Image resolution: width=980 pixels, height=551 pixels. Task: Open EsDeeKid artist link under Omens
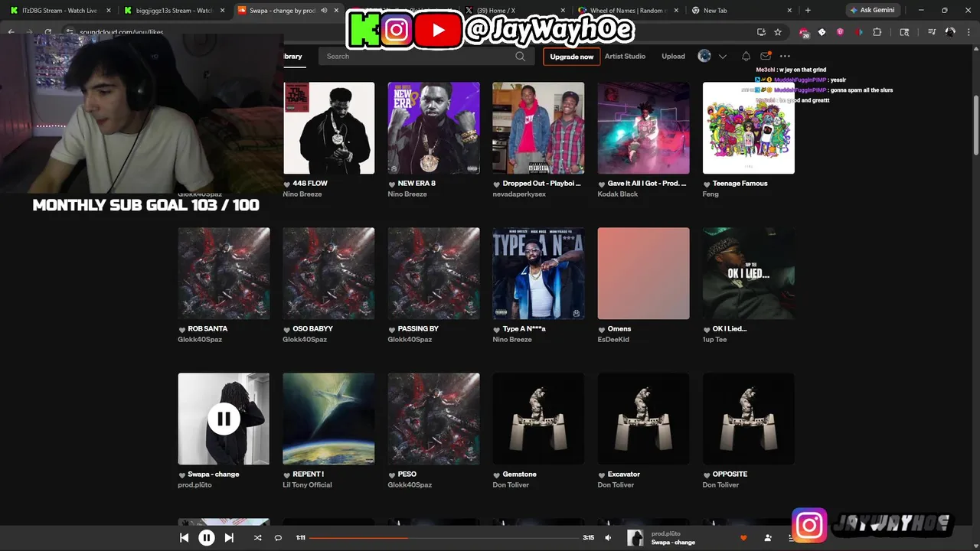pyautogui.click(x=613, y=340)
